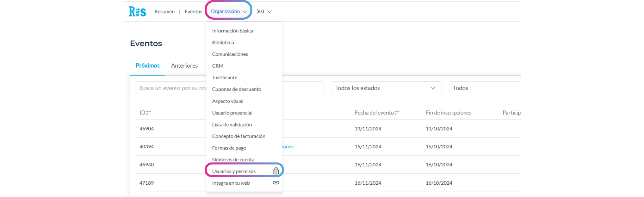Open Información básica menu entry
644x197 pixels.
tap(233, 31)
